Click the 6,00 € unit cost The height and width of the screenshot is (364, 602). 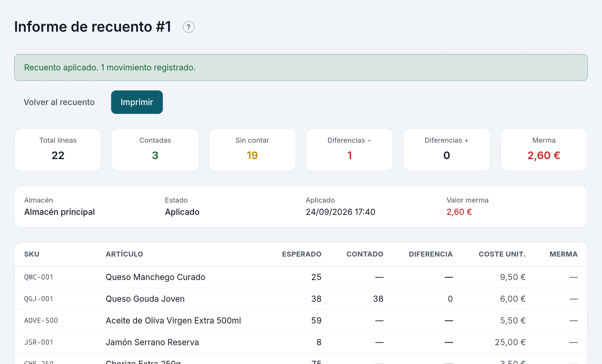tap(513, 299)
